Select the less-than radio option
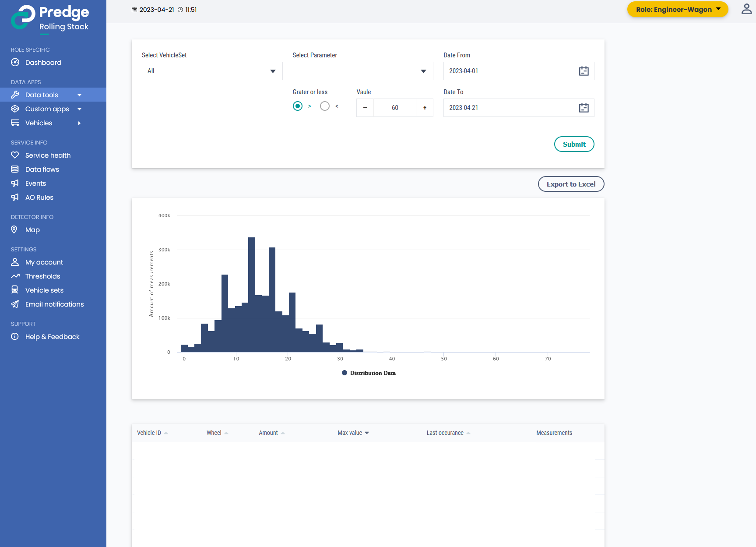 click(324, 106)
